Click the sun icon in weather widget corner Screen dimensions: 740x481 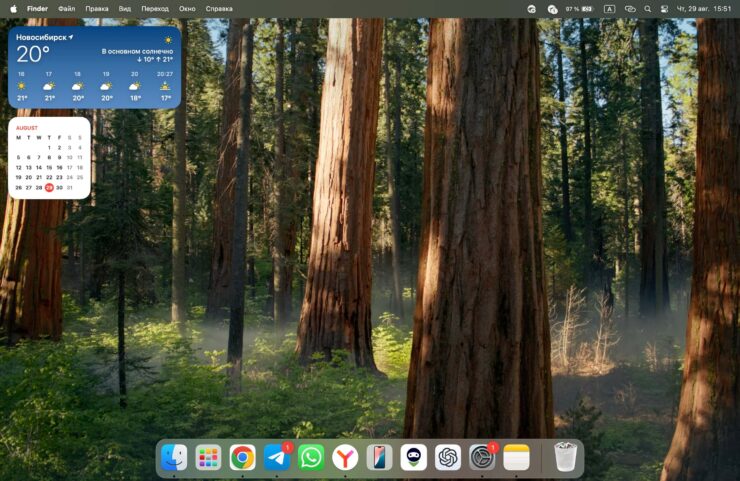(x=168, y=41)
